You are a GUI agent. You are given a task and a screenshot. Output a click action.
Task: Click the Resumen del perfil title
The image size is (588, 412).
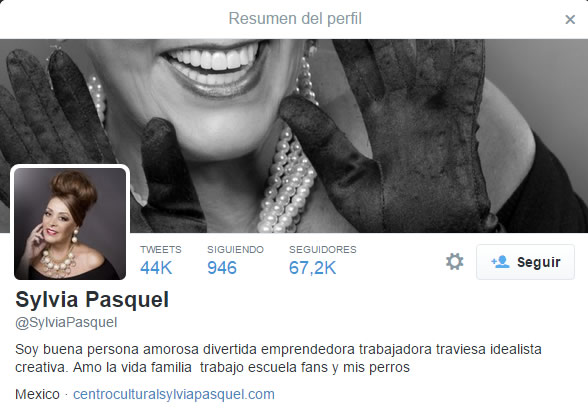[295, 19]
